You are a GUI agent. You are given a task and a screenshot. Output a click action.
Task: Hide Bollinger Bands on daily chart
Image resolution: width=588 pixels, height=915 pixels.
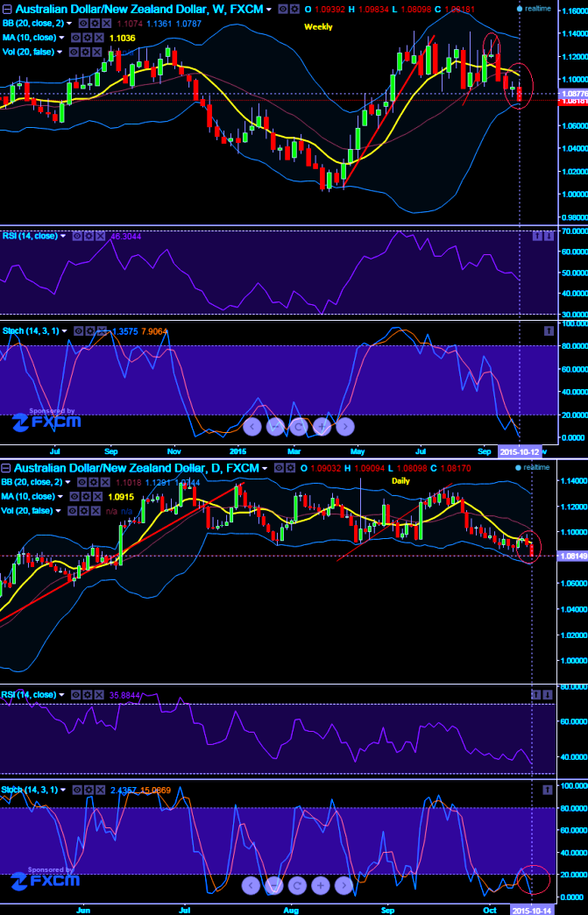click(83, 481)
